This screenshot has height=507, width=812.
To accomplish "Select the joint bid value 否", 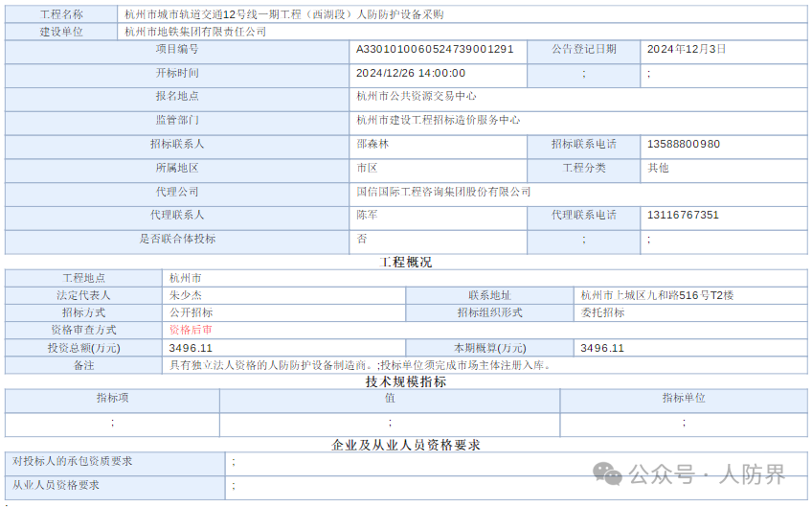I will pyautogui.click(x=362, y=239).
